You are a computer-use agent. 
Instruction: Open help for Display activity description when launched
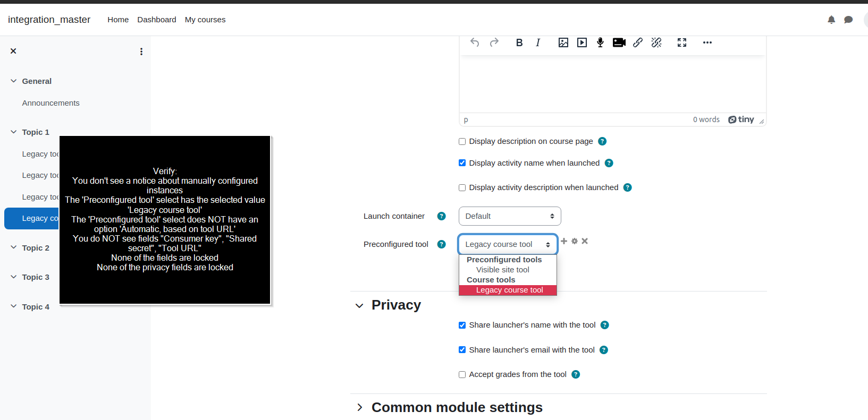(x=628, y=187)
